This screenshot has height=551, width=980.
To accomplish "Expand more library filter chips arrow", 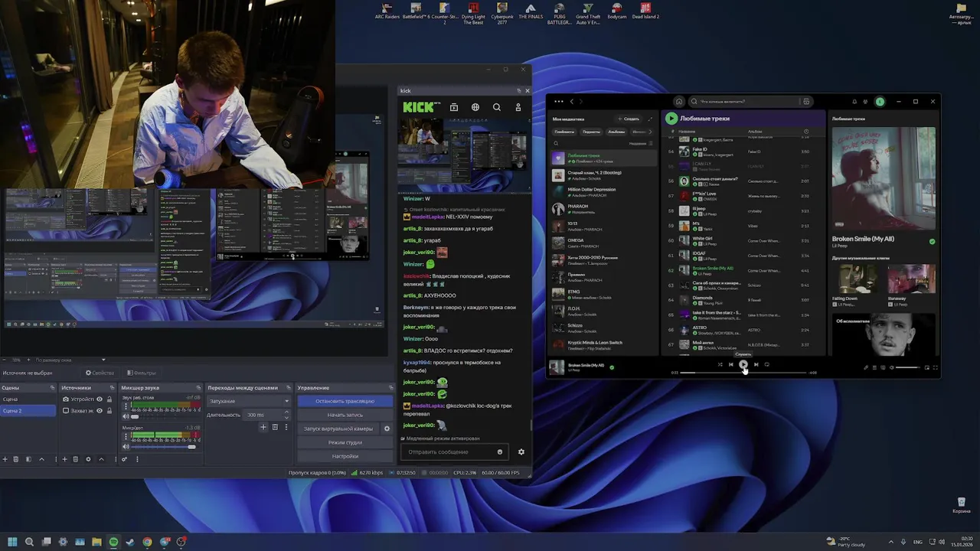I will click(x=651, y=132).
